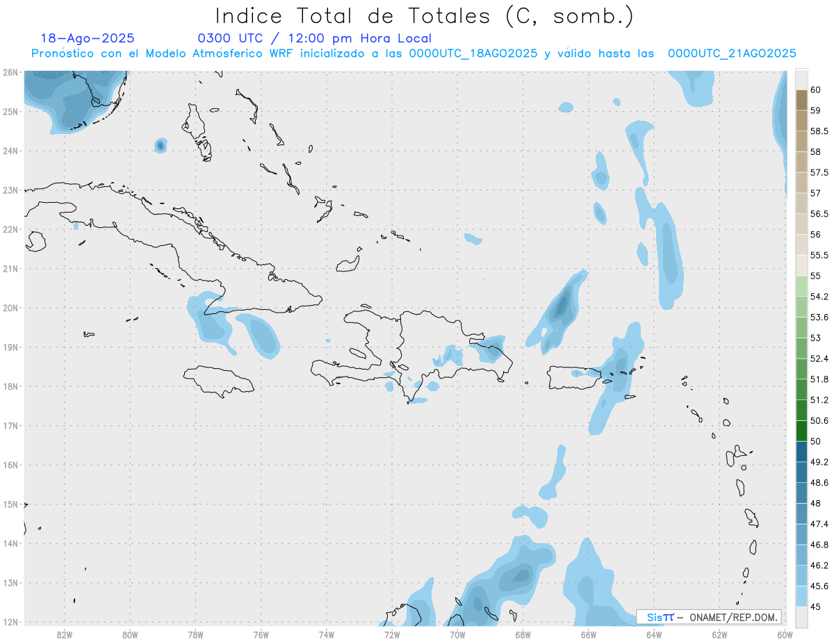This screenshot has height=644, width=834.
Task: Click the colorbar label "53.6"
Action: [x=819, y=317]
